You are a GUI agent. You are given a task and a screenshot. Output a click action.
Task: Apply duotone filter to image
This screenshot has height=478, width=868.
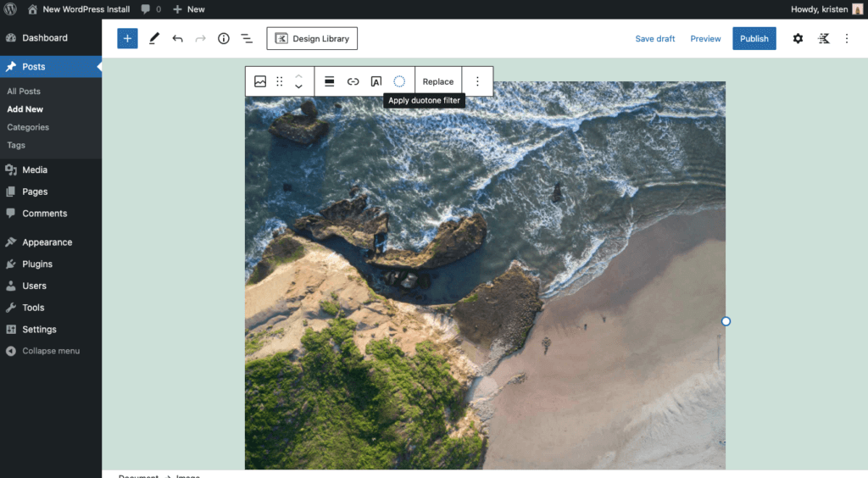(x=399, y=81)
